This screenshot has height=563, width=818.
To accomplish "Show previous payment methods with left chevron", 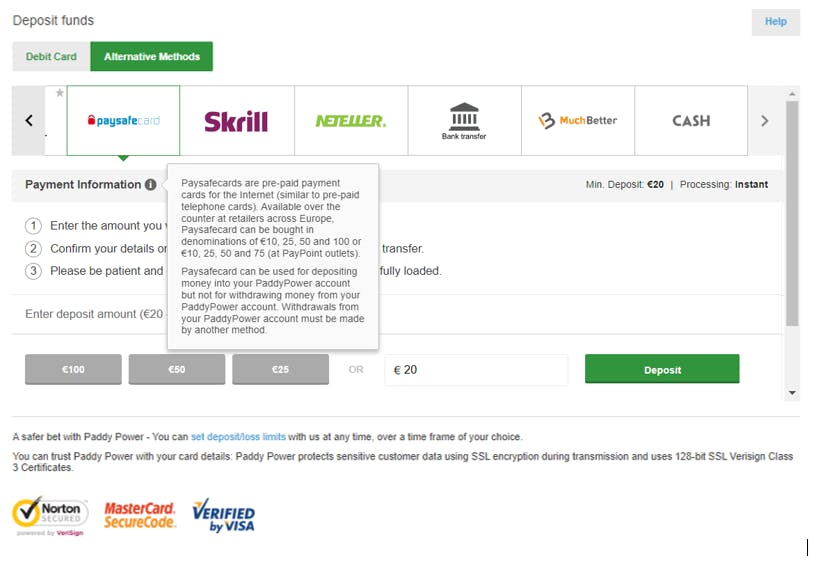I will (29, 121).
